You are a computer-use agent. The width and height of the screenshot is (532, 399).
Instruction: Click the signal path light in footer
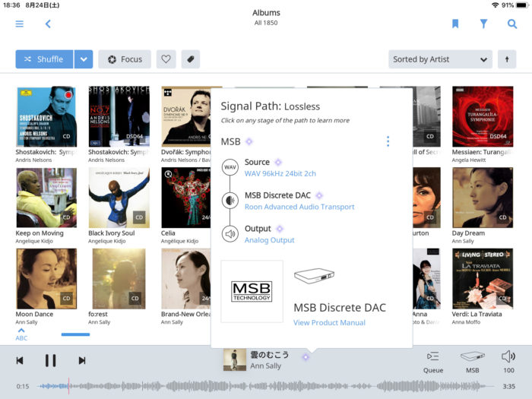click(x=306, y=357)
